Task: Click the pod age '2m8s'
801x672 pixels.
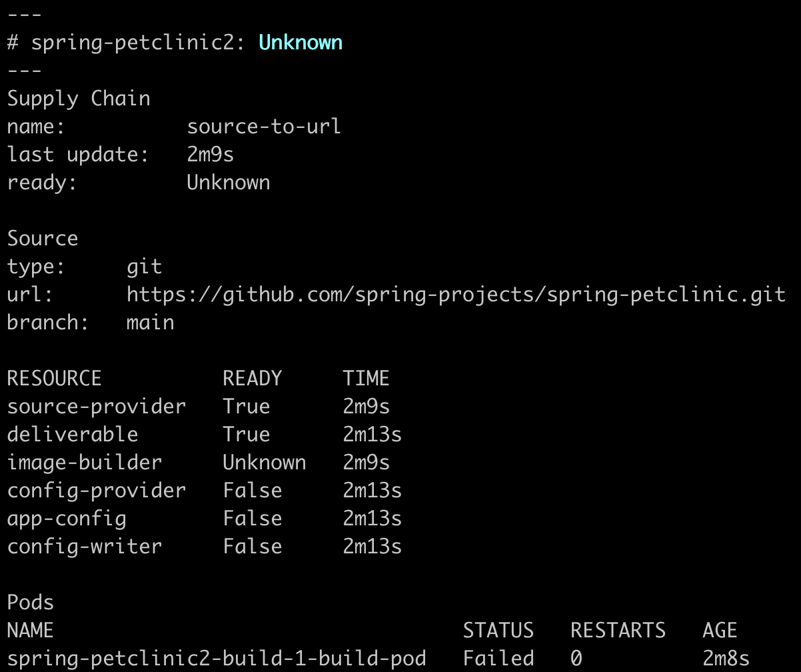Action: point(726,659)
